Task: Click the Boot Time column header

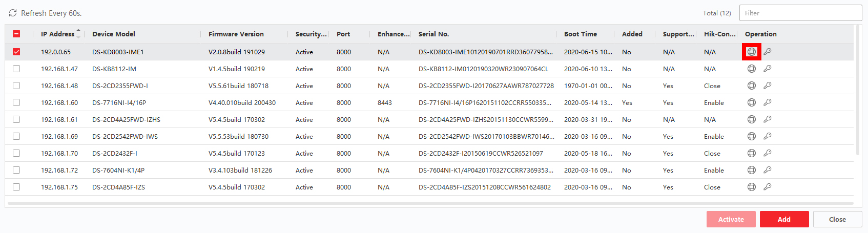Action: coord(580,34)
